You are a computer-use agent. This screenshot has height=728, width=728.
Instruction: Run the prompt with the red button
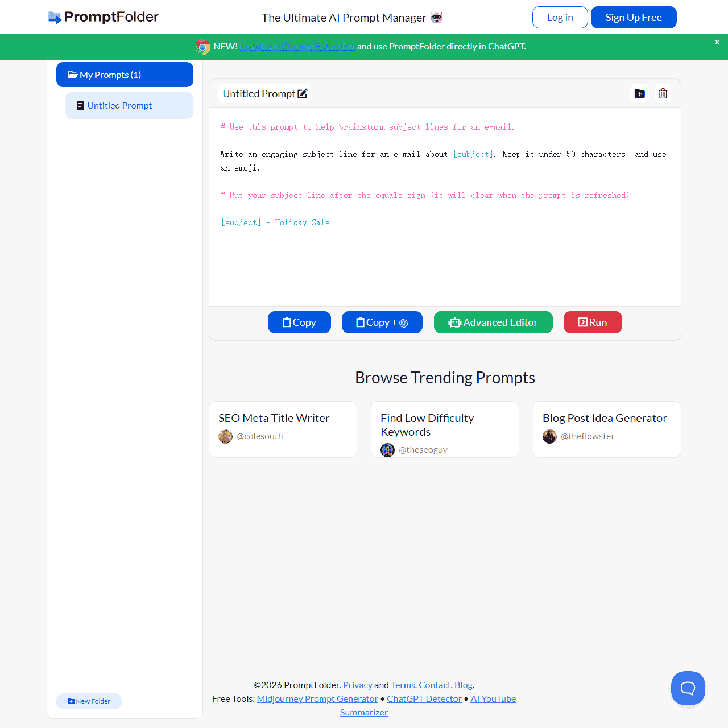pos(593,322)
